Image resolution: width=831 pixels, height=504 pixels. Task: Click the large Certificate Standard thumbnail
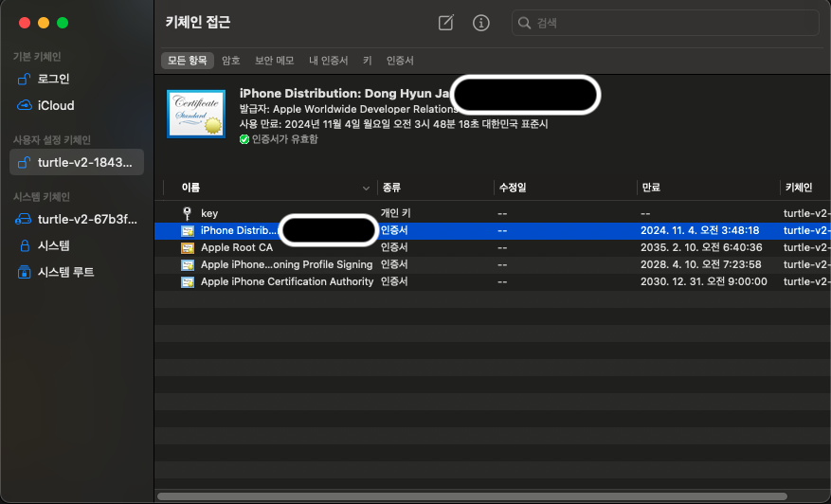point(196,114)
